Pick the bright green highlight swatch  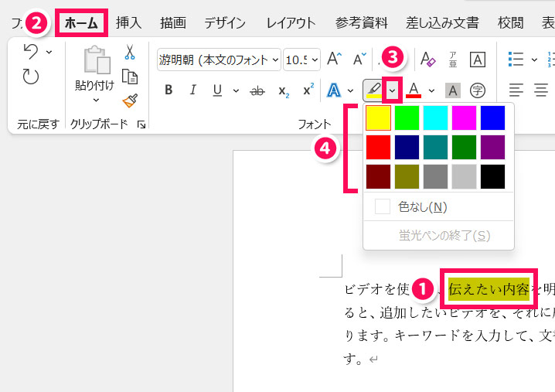tap(407, 118)
